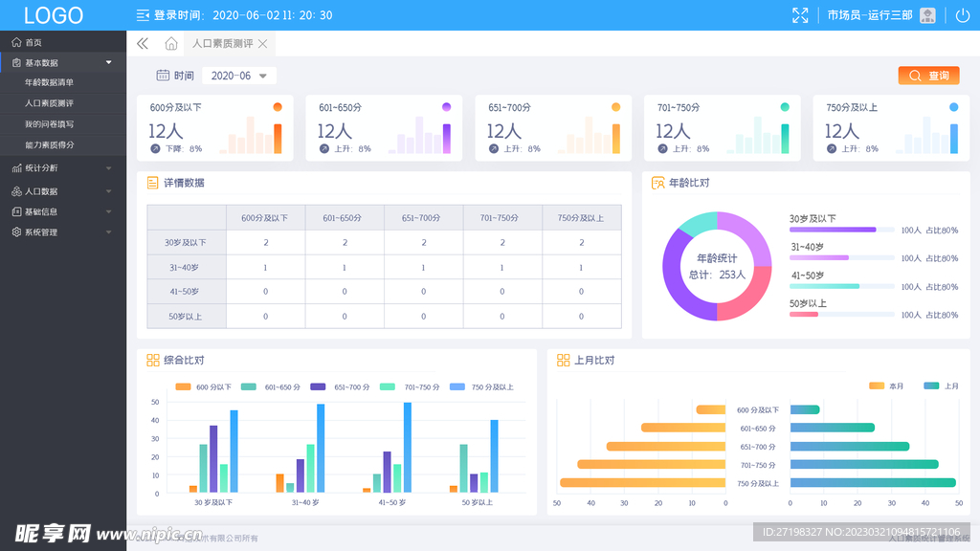
Task: Toggle 本月 legend in 上月比对 chart
Action: (x=885, y=386)
